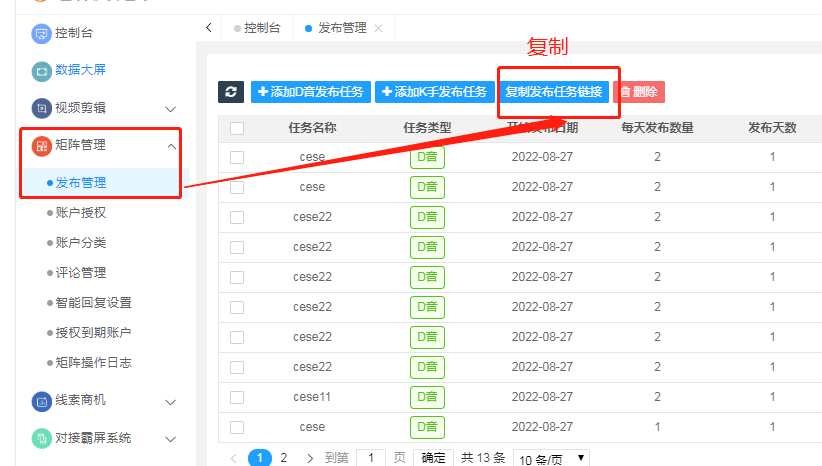Click the 复制发布任务链接 button

(x=553, y=92)
